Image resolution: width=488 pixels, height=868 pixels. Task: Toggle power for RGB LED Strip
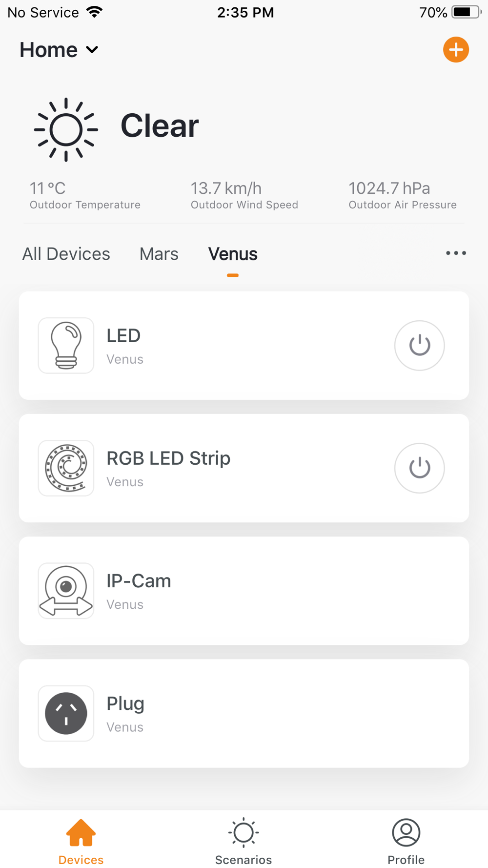419,468
